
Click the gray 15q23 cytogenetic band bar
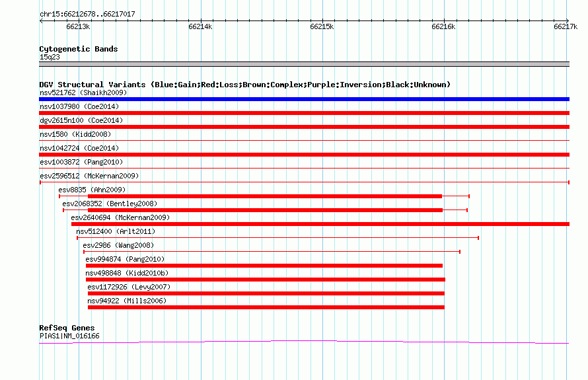coord(304,64)
